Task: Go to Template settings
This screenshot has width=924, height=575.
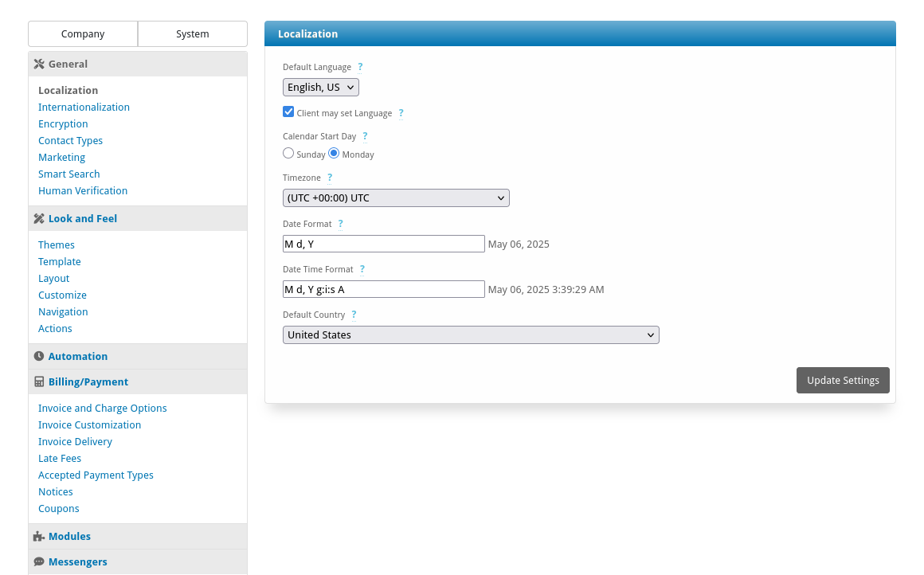Action: click(x=60, y=261)
